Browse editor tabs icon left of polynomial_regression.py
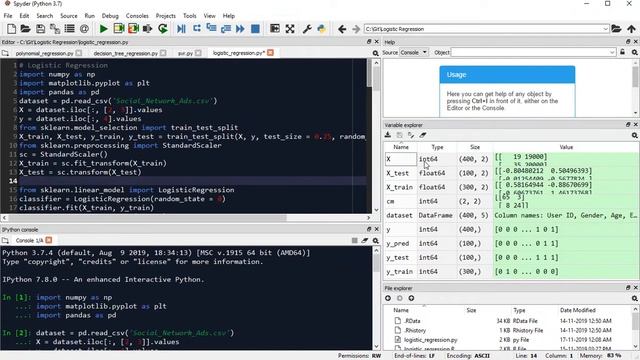This screenshot has width=640, height=360. (x=5, y=53)
